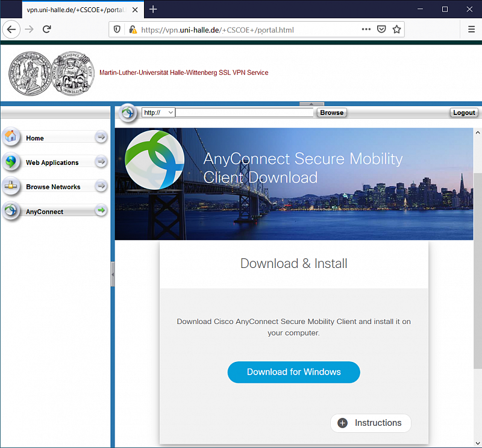The image size is (482, 448).
Task: Select AnyConnect in the sidebar
Action: pos(55,211)
